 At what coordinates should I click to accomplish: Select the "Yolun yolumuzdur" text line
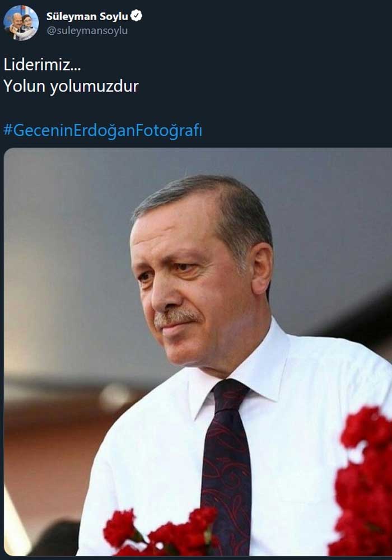click(71, 86)
